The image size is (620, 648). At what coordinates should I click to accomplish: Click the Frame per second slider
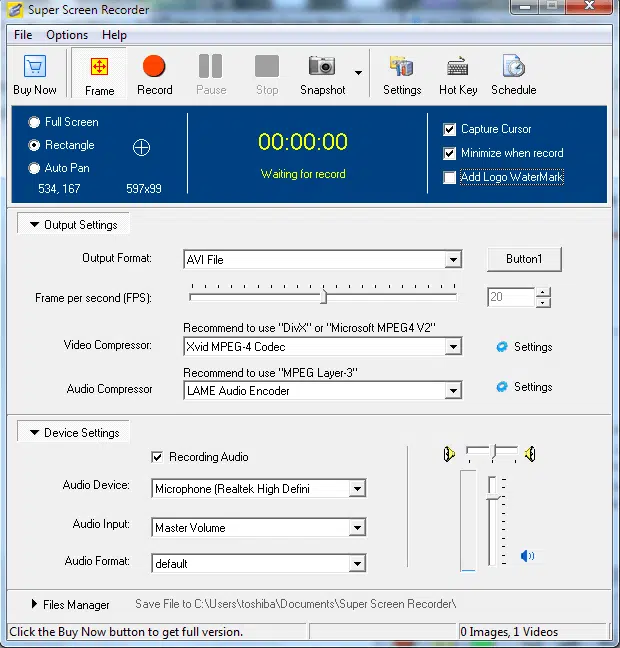click(x=323, y=296)
